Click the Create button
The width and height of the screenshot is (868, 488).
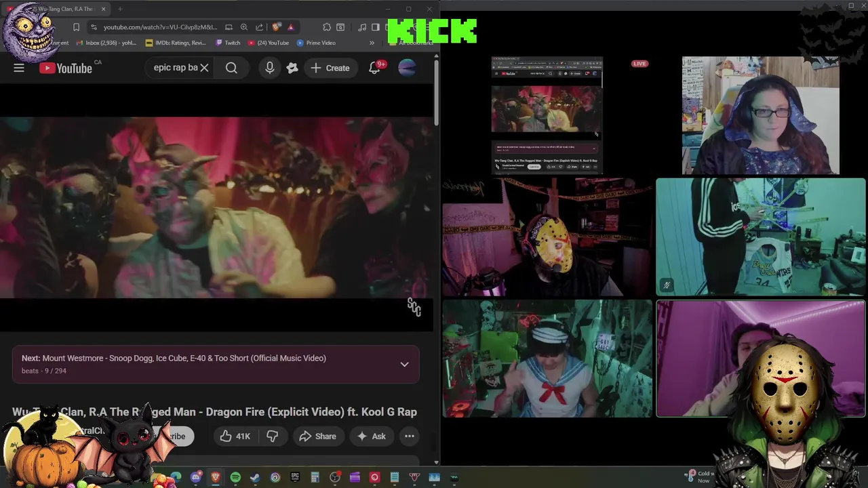coord(330,68)
